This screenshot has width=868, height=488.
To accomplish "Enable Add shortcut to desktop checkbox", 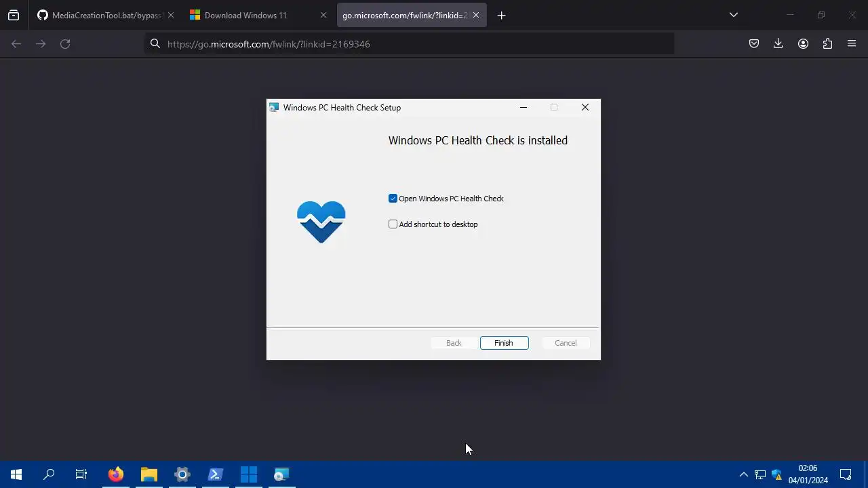I will [x=393, y=224].
